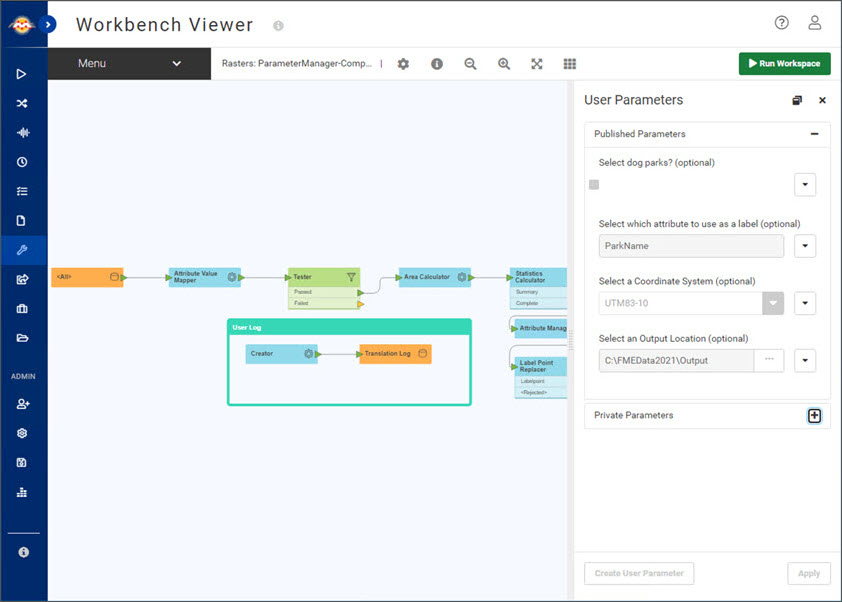Open dropdown arrow for Select dog parks
The width and height of the screenshot is (842, 602).
805,185
